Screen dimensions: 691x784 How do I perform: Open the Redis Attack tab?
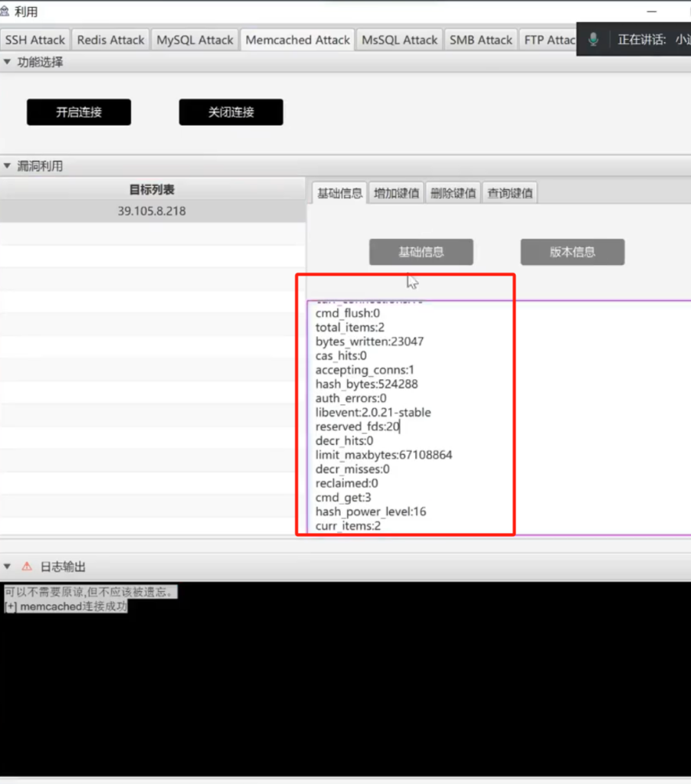coord(110,40)
